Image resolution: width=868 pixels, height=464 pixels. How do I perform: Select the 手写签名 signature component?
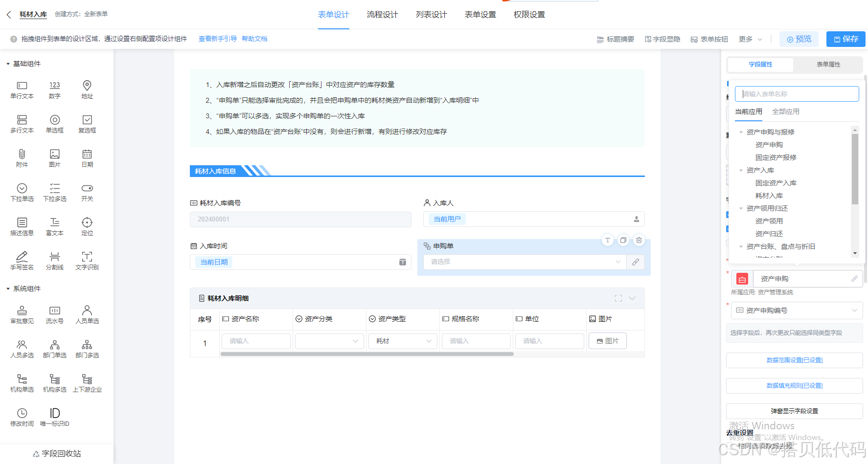pos(22,261)
